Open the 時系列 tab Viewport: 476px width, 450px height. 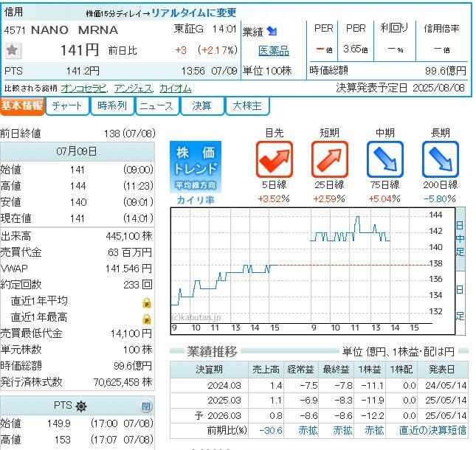(x=111, y=106)
